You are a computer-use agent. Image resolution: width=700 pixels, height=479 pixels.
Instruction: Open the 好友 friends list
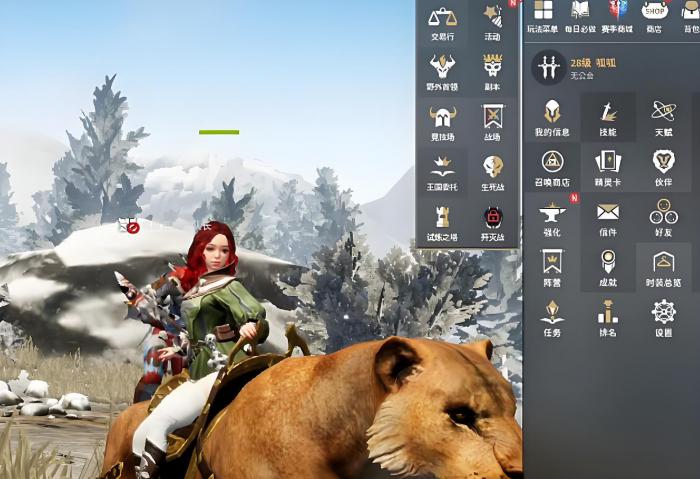tap(663, 218)
